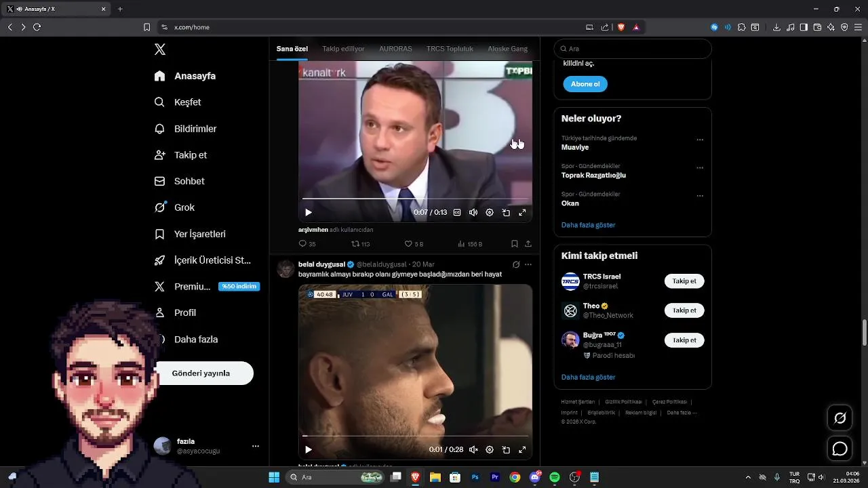Follow Buğra with Takip et button
868x488 pixels.
684,340
